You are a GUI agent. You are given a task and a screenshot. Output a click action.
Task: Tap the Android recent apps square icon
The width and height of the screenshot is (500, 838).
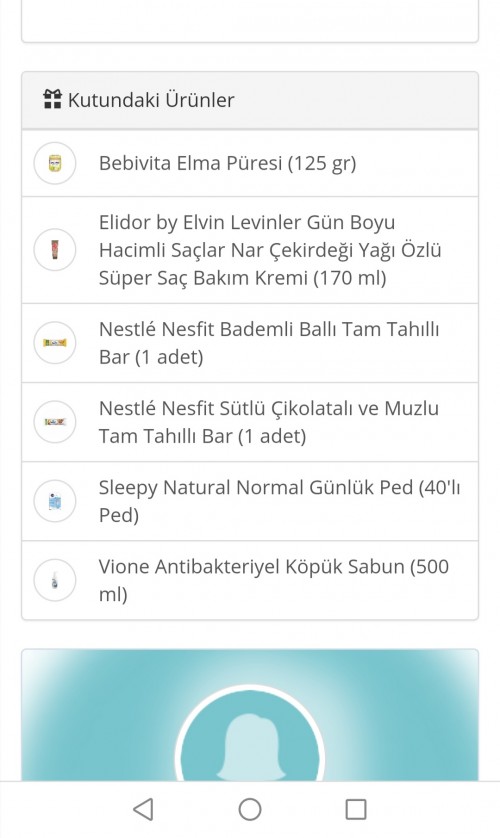(356, 809)
